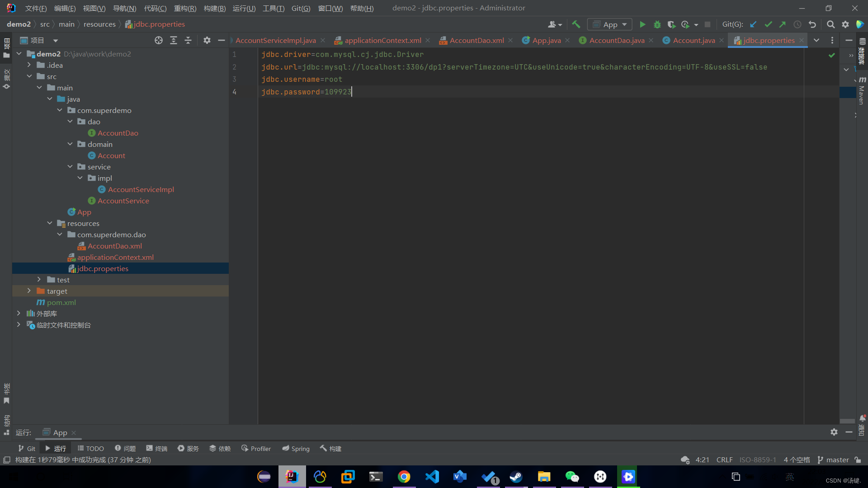Click the editor inspection green checkmark

point(831,55)
